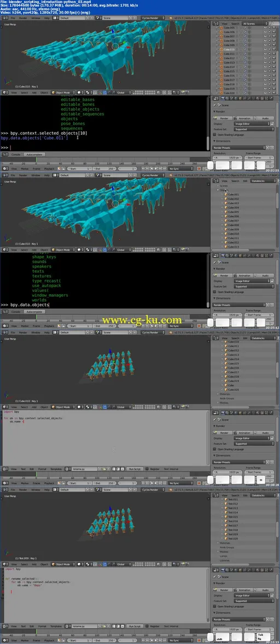Enable Open Shading Language in the 00:11:15 frame
Viewport: 280px width, 644px height.
[x=215, y=606]
